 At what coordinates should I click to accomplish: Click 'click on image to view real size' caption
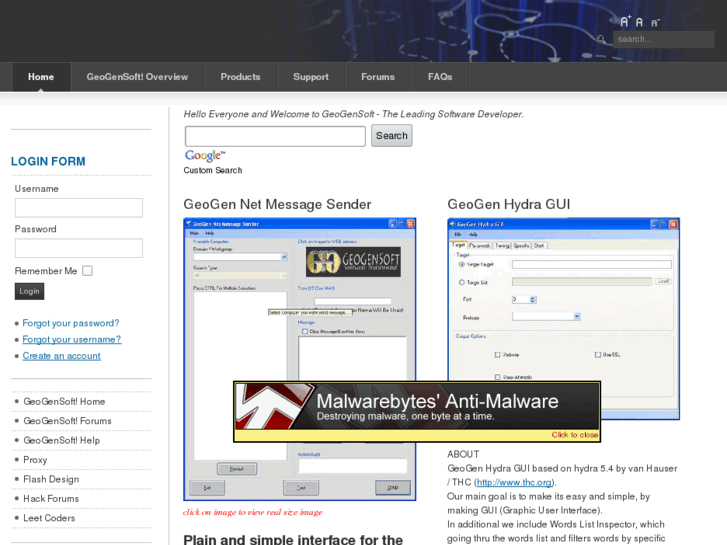coord(253,513)
